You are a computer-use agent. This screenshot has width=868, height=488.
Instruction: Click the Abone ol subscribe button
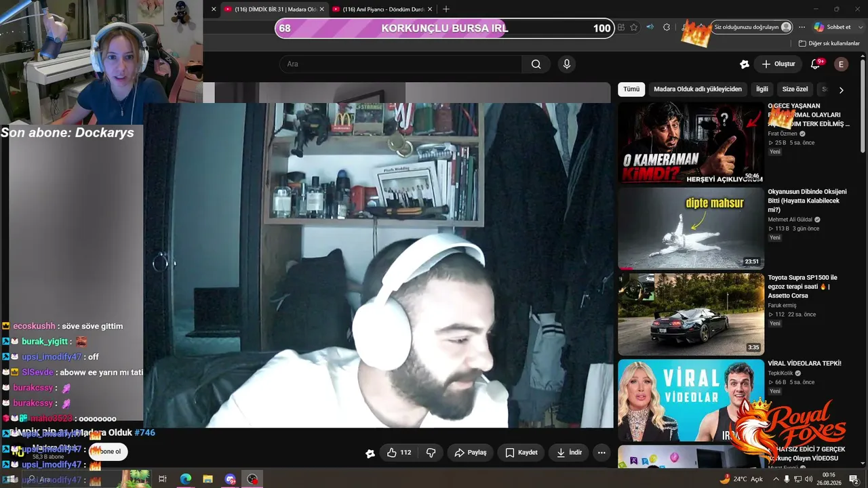tap(107, 451)
